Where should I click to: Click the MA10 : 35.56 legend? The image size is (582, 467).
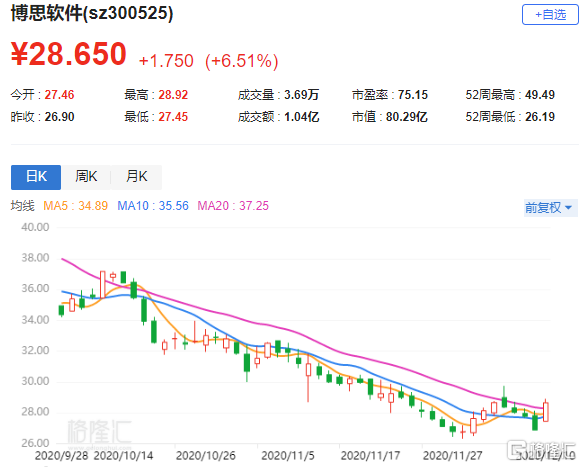(153, 206)
